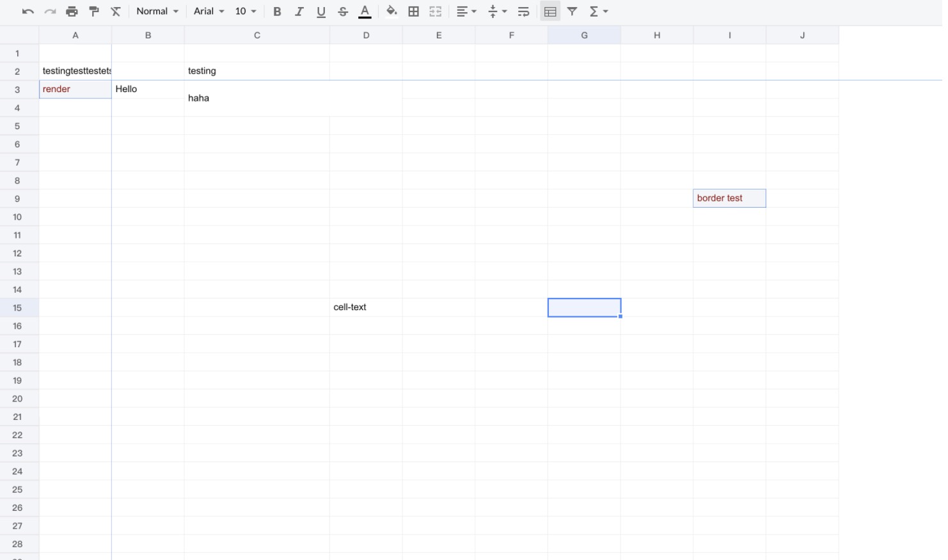Select row 20 header

click(x=19, y=398)
